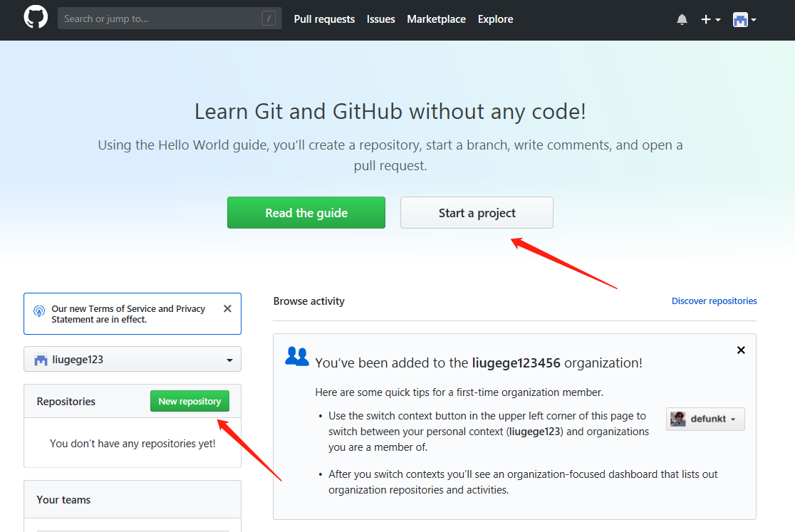This screenshot has width=795, height=532.
Task: View notifications via the bell icon
Action: pos(682,19)
